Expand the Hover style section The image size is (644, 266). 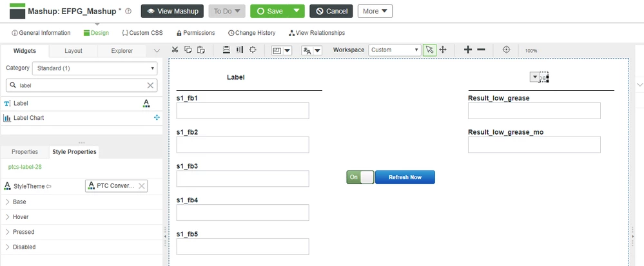click(7, 217)
